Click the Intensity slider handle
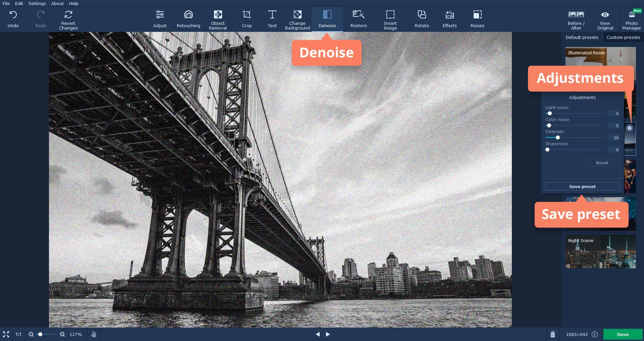 click(558, 137)
